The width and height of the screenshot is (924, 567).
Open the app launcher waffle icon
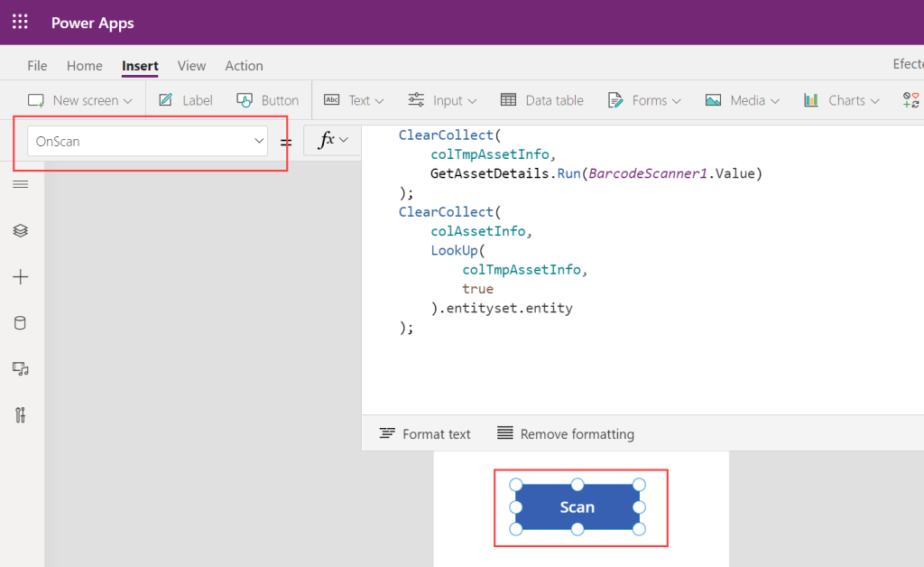[x=20, y=23]
